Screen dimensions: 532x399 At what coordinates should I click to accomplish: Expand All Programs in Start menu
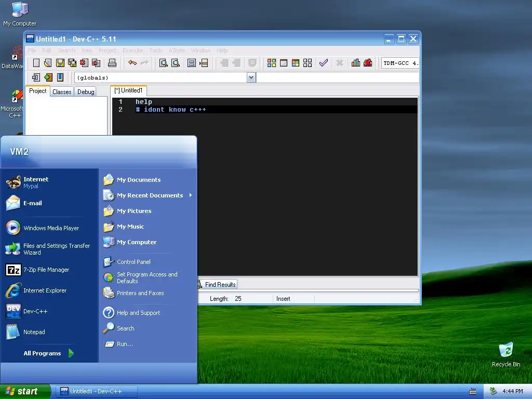(x=49, y=353)
